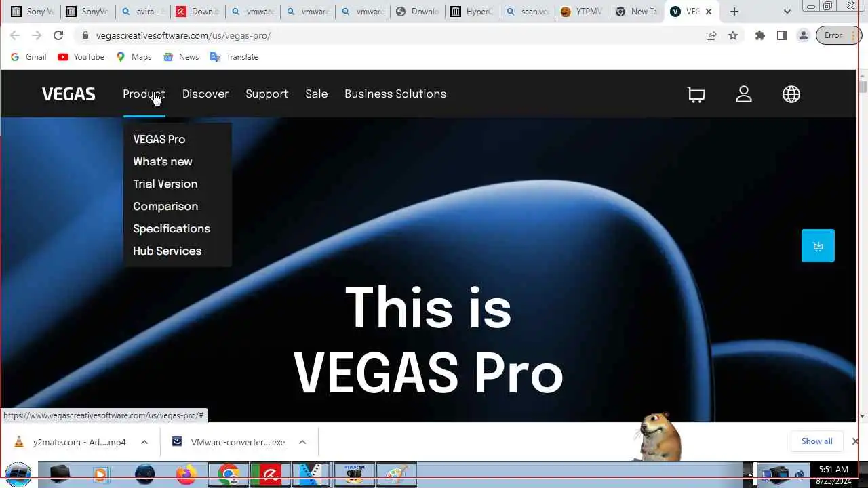Open Avira from the taskbar
Viewport: 868px width, 488px height.
[270, 474]
